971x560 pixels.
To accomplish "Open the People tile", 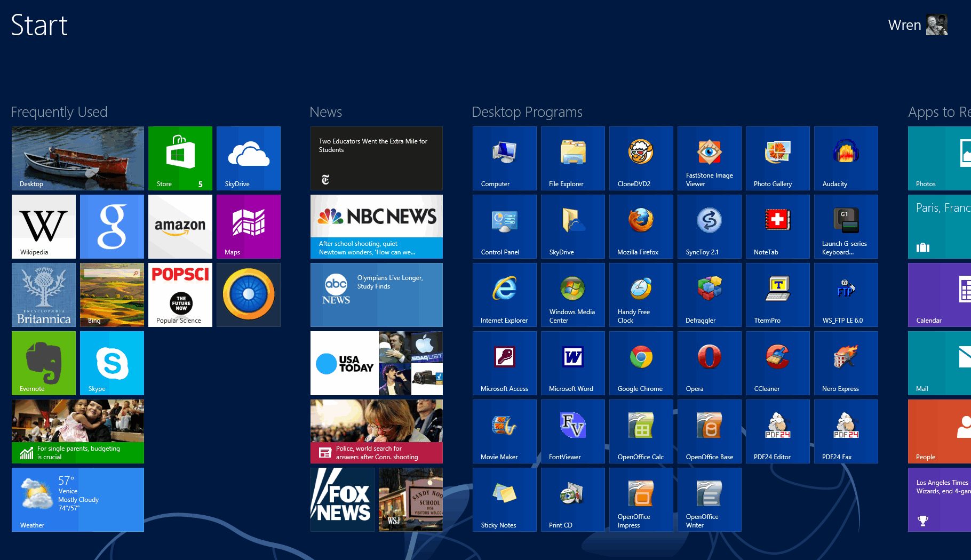I will (x=940, y=431).
